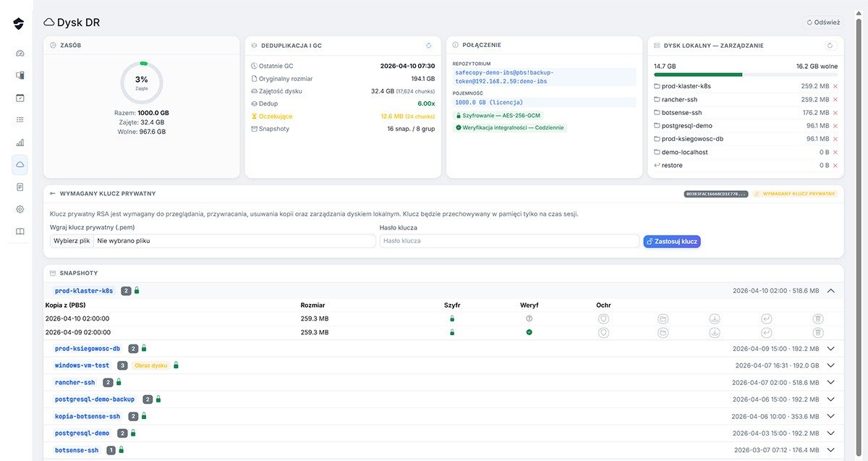Click the Hasło klucza input field
The width and height of the screenshot is (868, 461).
pos(509,241)
